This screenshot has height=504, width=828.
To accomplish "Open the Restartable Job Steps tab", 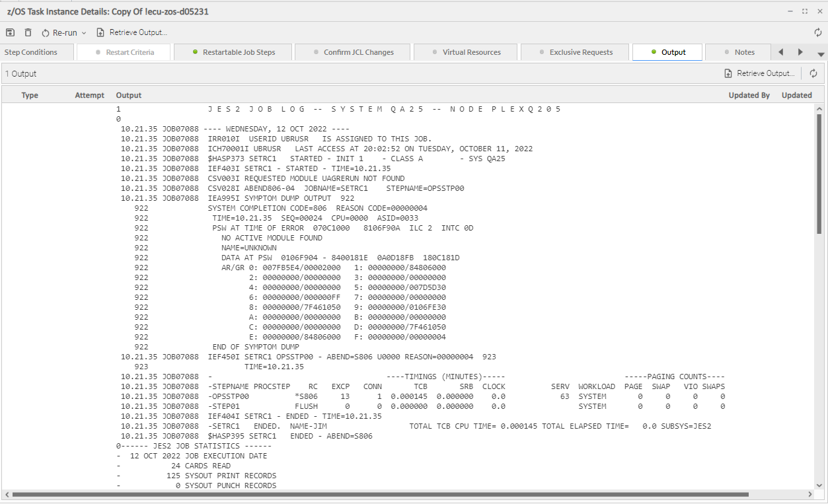I will [x=233, y=52].
